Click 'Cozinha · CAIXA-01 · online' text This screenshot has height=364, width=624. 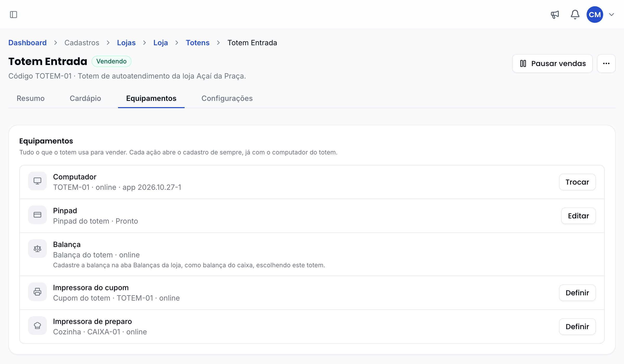click(x=100, y=332)
